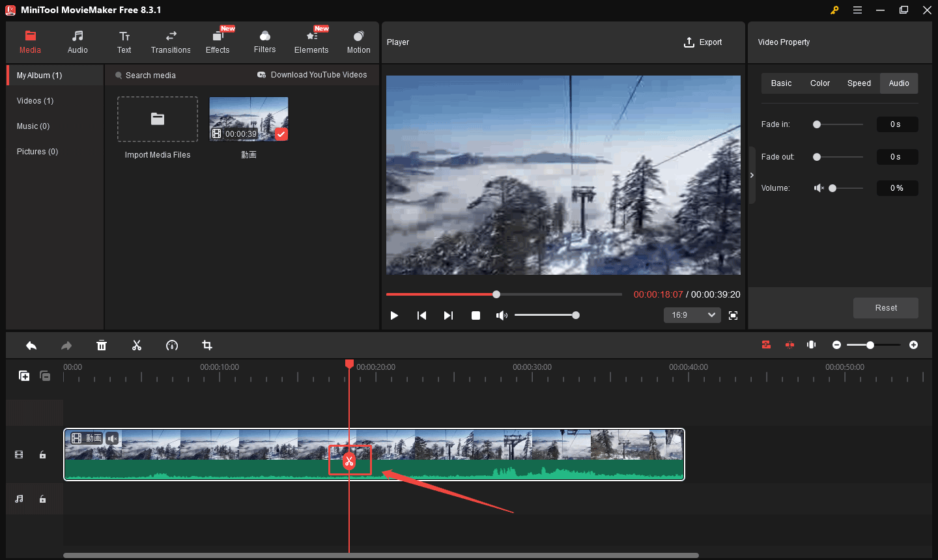The image size is (938, 560).
Task: Switch to the Speed tab
Action: click(x=859, y=83)
